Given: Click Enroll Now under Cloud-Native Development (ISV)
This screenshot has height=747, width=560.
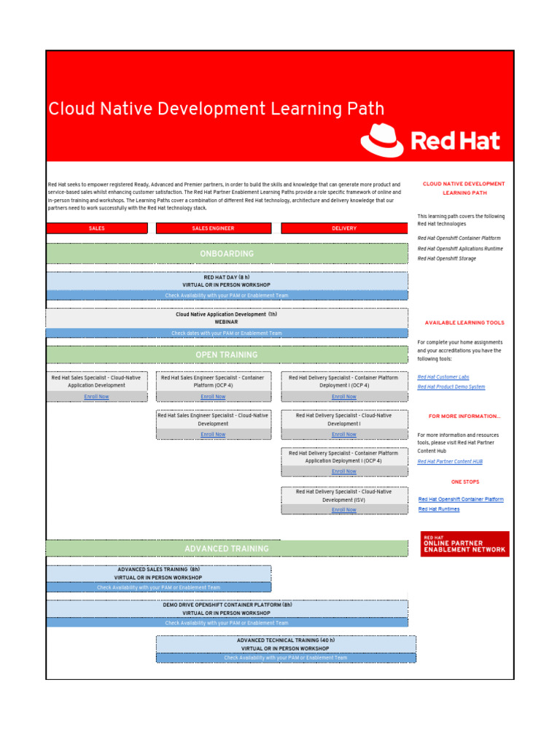Looking at the screenshot, I should tap(344, 510).
